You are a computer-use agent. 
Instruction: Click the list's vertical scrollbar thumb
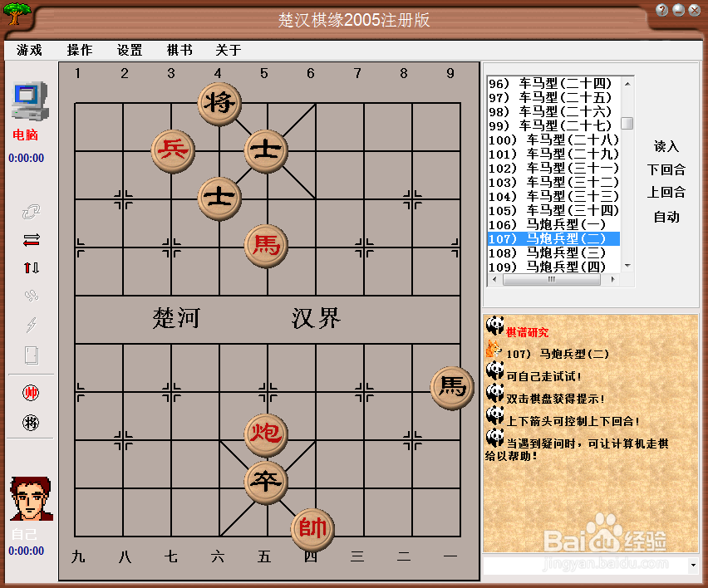pos(627,123)
